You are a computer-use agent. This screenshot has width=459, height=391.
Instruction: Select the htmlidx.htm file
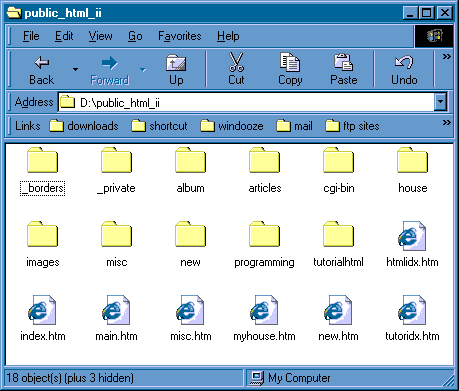point(413,245)
